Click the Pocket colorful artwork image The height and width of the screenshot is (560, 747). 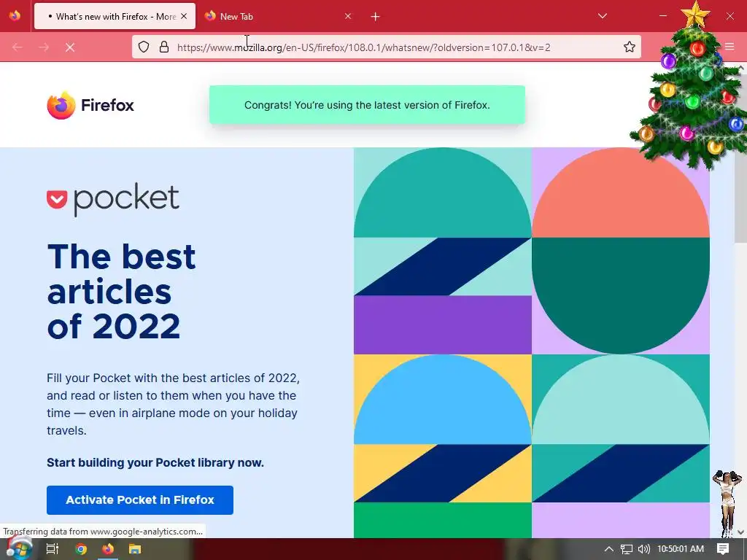pyautogui.click(x=532, y=343)
